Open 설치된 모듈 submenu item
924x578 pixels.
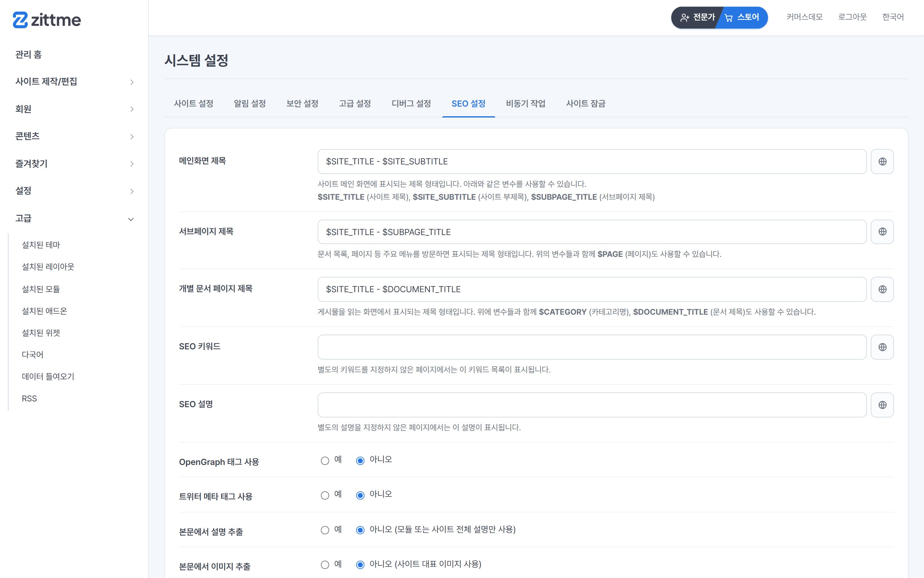[41, 289]
